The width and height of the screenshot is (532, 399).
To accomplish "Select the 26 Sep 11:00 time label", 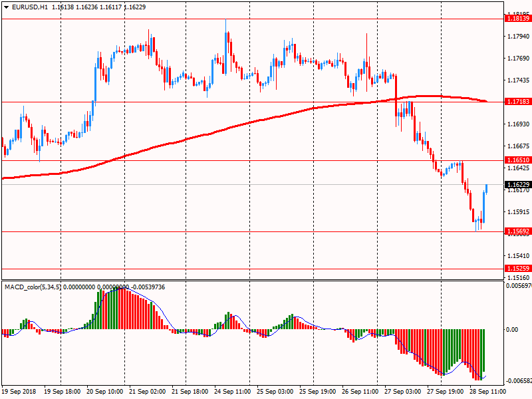I will pyautogui.click(x=359, y=392).
